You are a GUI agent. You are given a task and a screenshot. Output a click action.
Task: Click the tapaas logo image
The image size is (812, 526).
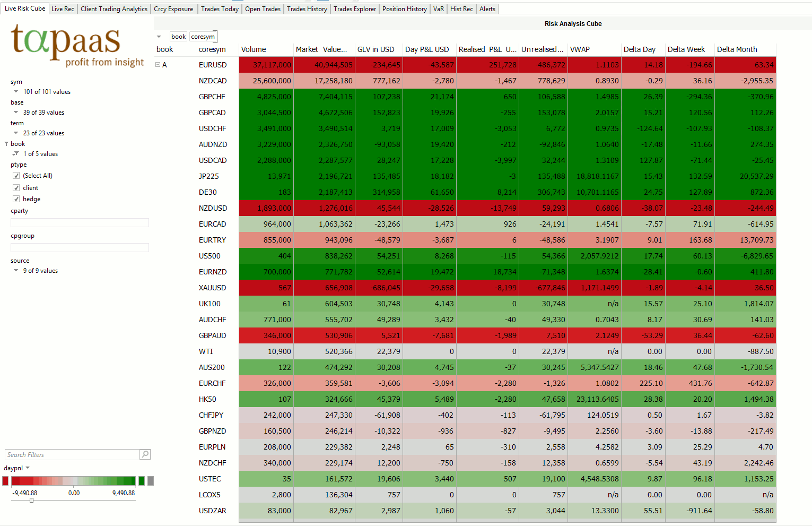pyautogui.click(x=77, y=46)
